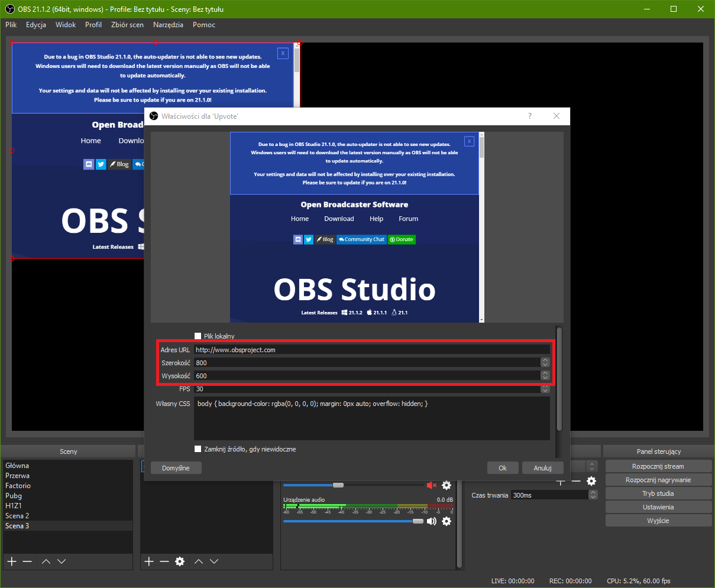Image resolution: width=715 pixels, height=588 pixels.
Task: Open source properties gear in sources toolbar
Action: [180, 561]
